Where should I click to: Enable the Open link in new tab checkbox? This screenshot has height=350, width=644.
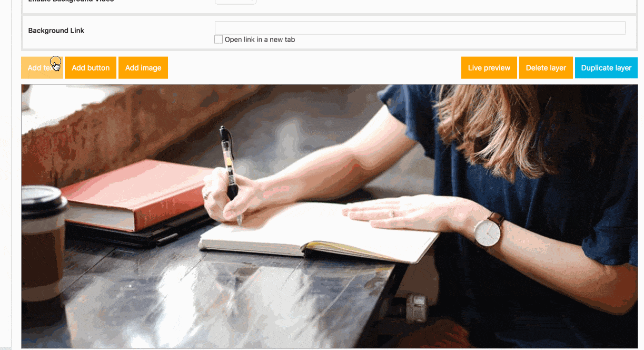pos(219,40)
